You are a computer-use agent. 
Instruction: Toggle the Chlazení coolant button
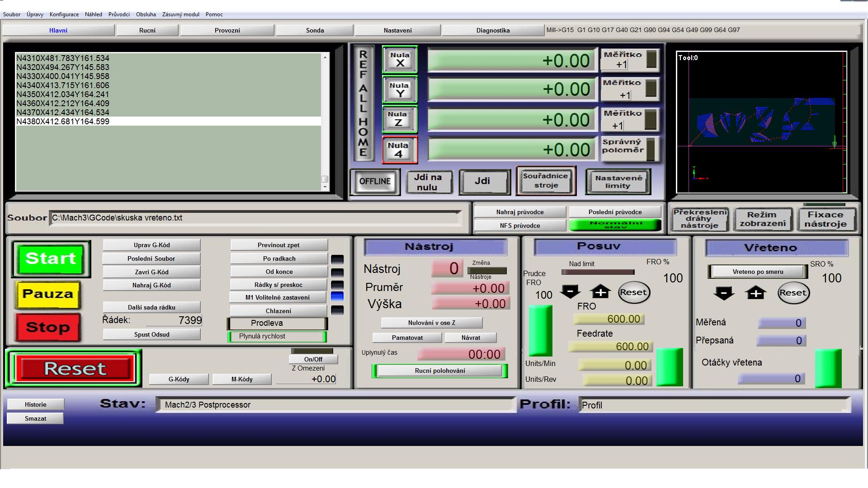(278, 311)
